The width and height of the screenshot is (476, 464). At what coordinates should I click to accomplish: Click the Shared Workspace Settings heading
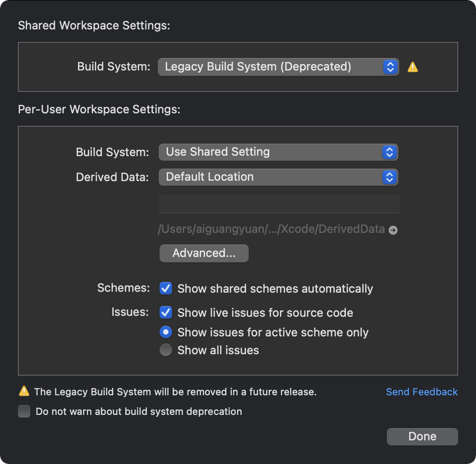pyautogui.click(x=94, y=25)
